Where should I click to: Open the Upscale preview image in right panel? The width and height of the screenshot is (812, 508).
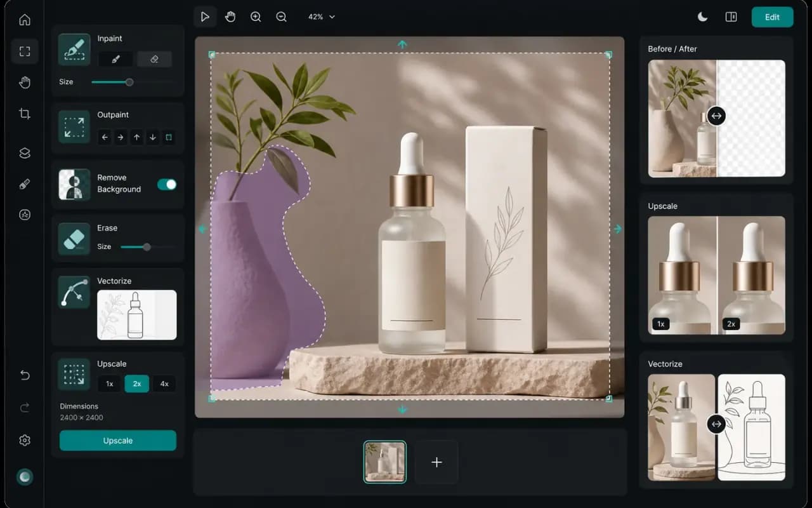click(716, 276)
